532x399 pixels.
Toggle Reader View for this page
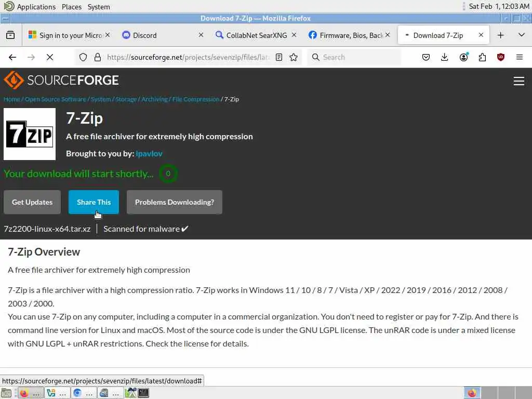pyautogui.click(x=279, y=57)
